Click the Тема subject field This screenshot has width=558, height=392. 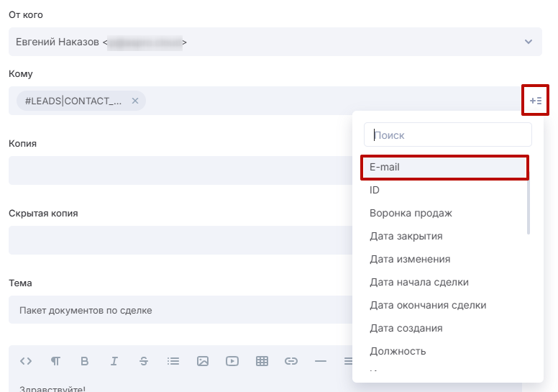(x=180, y=310)
